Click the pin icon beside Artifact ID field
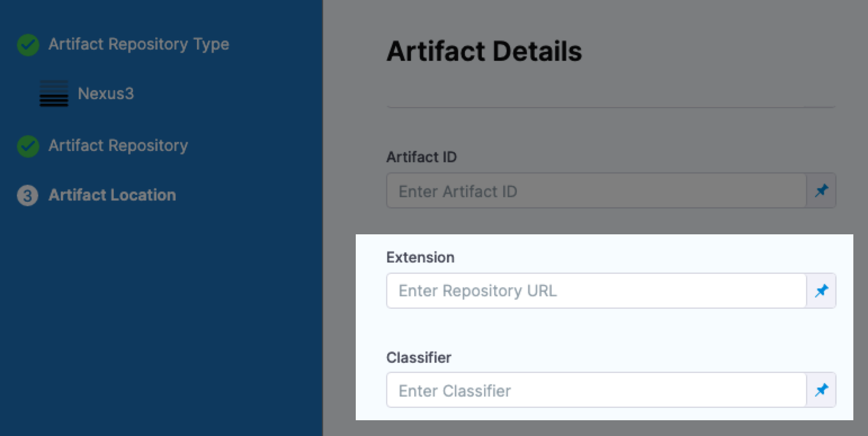The image size is (868, 436). 821,191
